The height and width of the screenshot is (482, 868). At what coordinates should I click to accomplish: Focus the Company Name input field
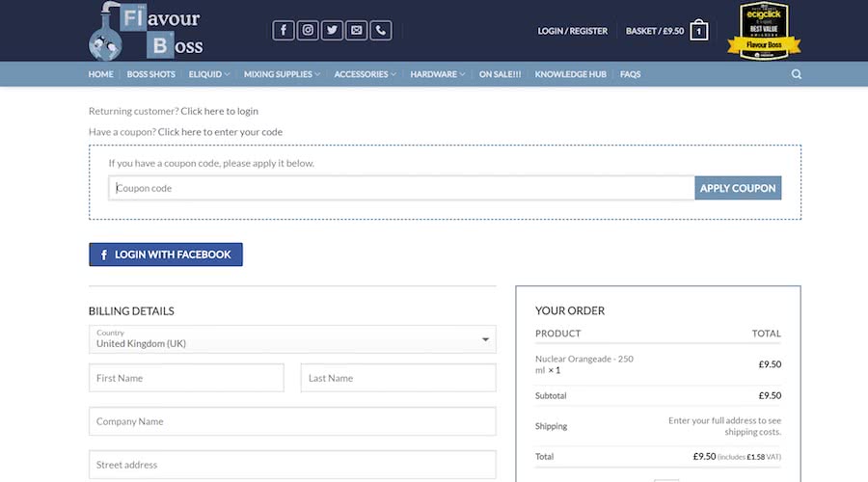coord(292,421)
